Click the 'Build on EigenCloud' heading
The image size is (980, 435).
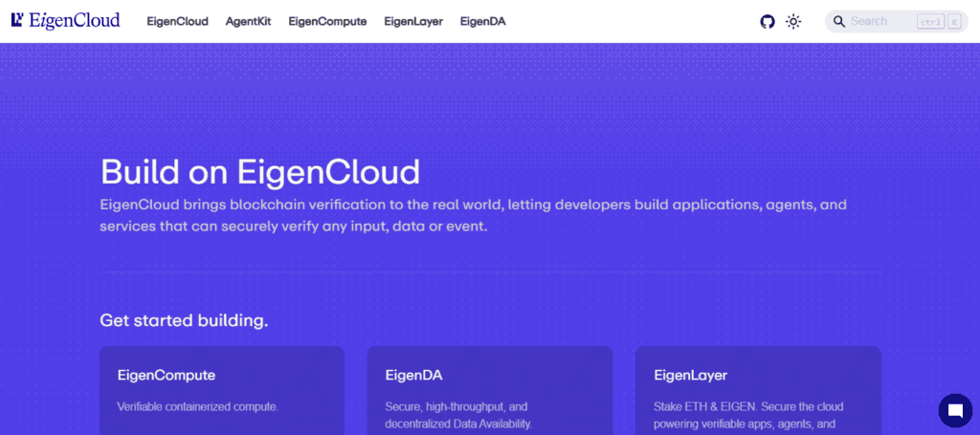(260, 172)
